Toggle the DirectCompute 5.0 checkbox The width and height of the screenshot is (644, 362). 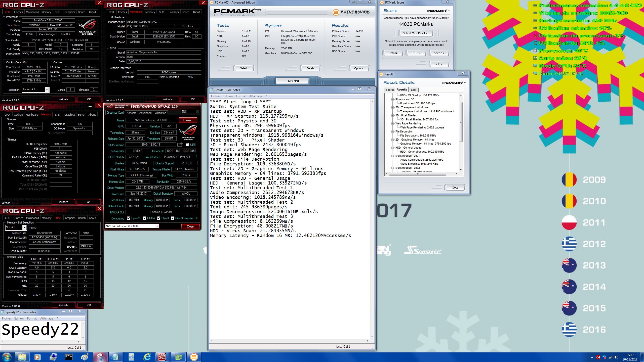coord(172,218)
